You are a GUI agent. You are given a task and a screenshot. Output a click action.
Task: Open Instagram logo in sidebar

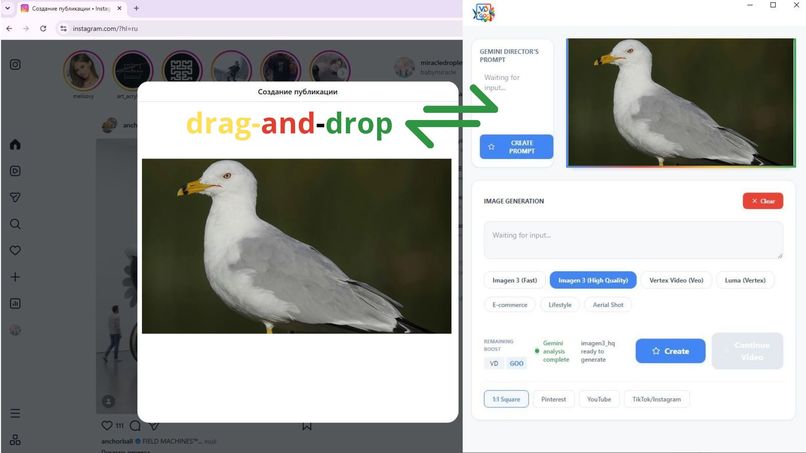(x=15, y=64)
